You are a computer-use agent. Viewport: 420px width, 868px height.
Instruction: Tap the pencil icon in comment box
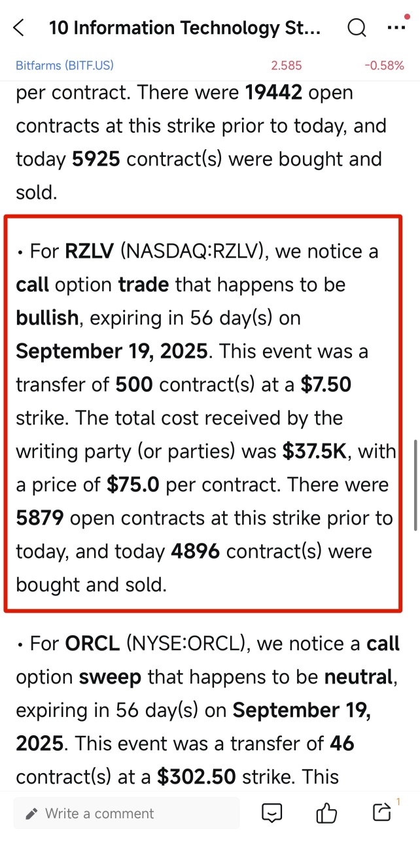[31, 814]
